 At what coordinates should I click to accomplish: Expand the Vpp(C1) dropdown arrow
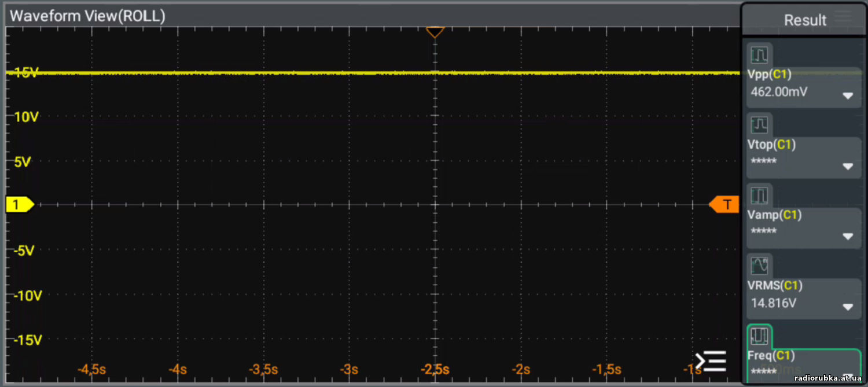point(848,96)
